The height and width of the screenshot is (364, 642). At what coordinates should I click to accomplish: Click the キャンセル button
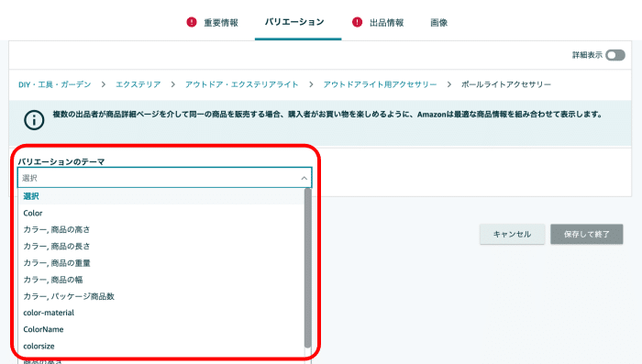pos(512,234)
